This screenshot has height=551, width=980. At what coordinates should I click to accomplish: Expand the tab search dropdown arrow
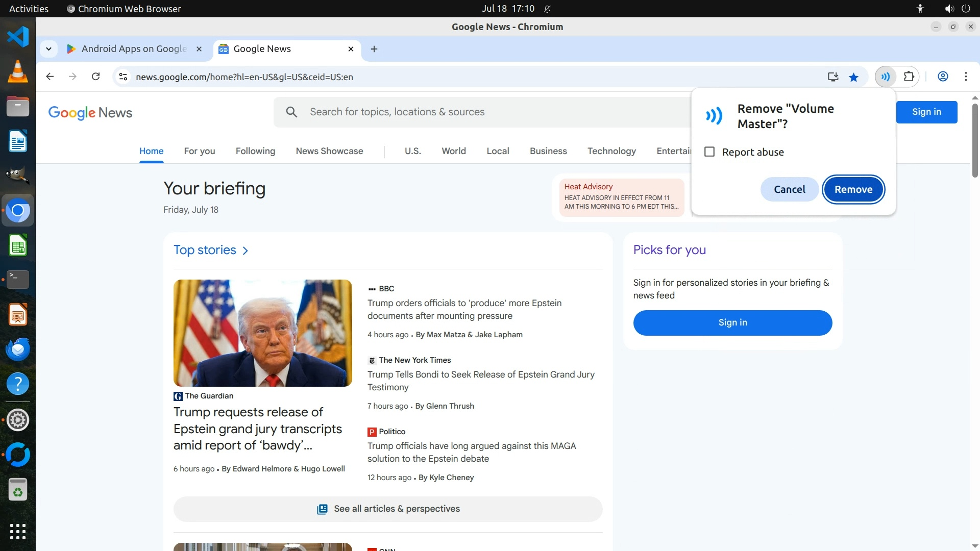coord(48,49)
